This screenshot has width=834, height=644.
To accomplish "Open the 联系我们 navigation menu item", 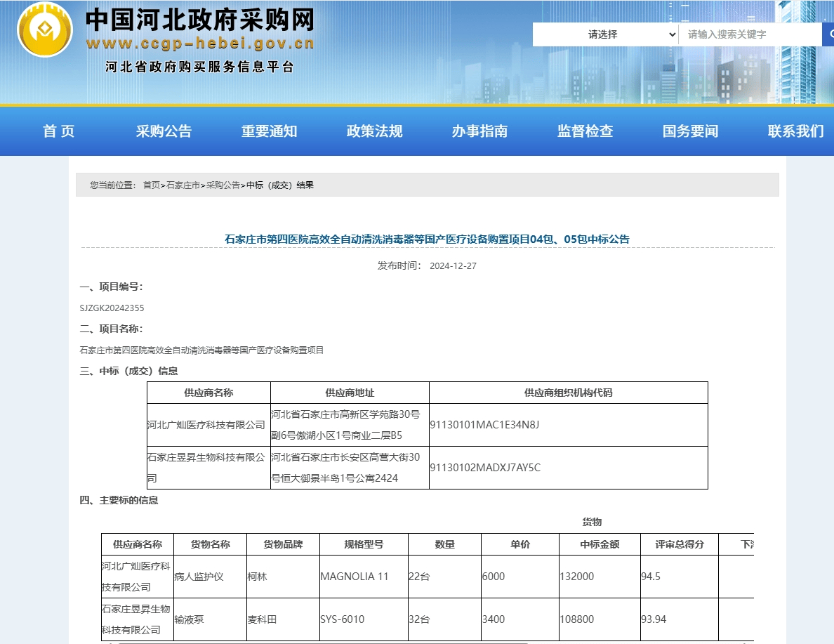I will tap(795, 131).
